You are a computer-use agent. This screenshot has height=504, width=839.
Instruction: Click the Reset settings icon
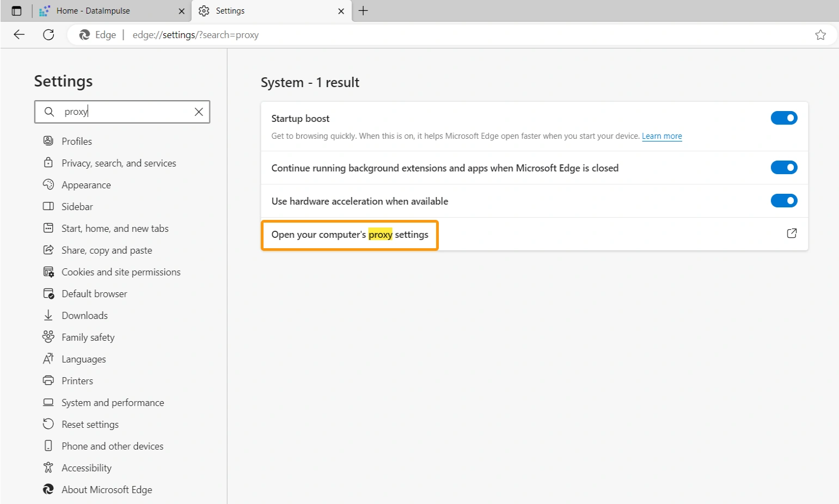[x=48, y=424]
